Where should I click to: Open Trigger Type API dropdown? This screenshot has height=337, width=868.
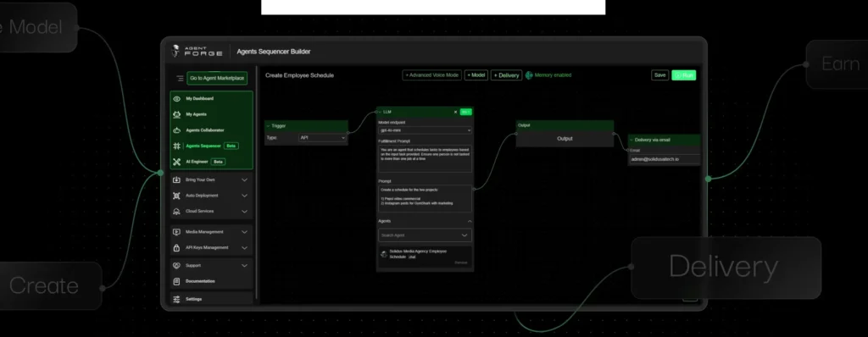[322, 138]
